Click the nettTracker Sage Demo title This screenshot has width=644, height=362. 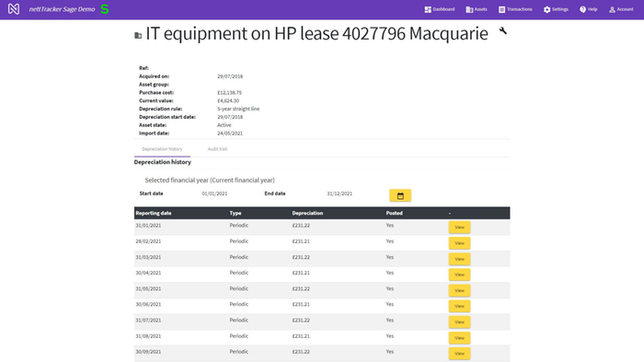click(x=62, y=9)
